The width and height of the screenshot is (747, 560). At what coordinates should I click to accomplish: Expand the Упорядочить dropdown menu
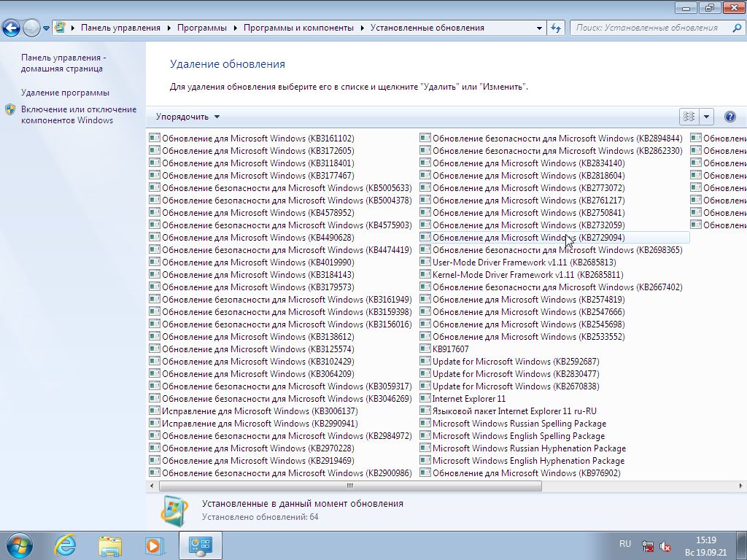coord(187,117)
